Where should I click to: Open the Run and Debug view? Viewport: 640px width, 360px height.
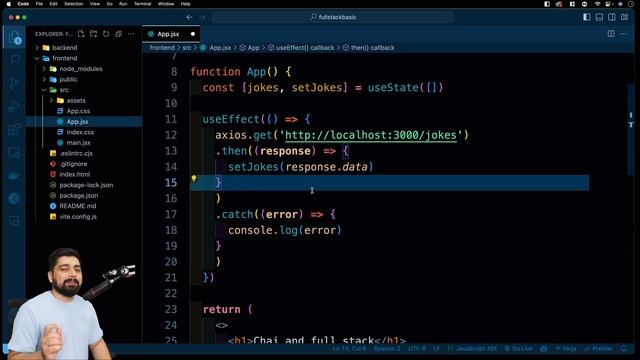(14, 106)
